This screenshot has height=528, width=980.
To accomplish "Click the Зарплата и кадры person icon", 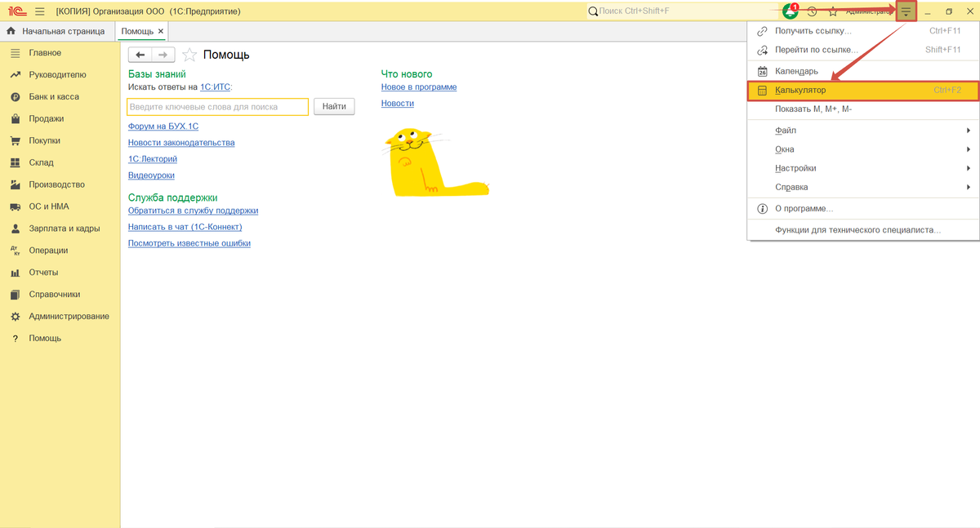I will pos(15,229).
